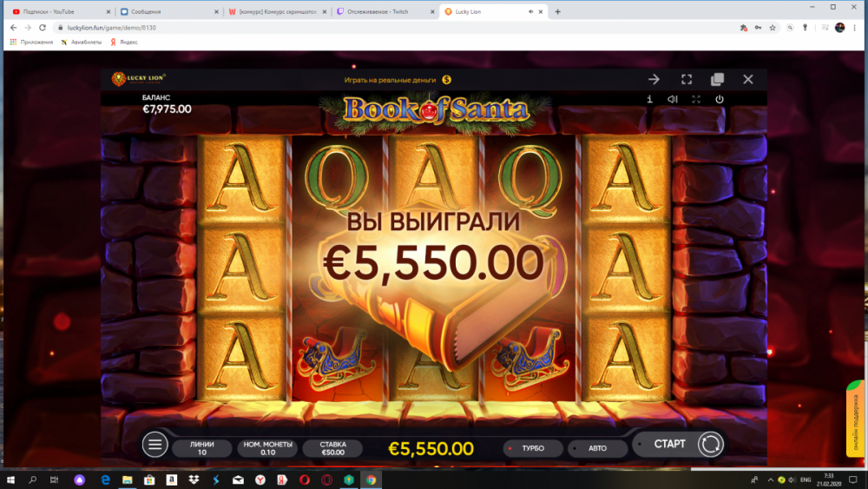Mute the game sound icon
This screenshot has height=489, width=868.
click(673, 99)
